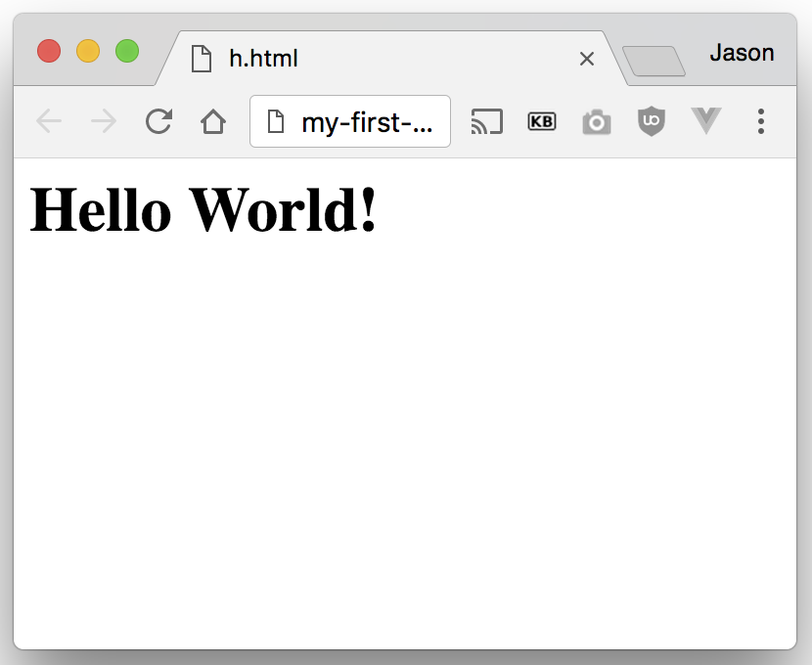Maximize the window with green button
812x665 pixels.
pyautogui.click(x=127, y=51)
